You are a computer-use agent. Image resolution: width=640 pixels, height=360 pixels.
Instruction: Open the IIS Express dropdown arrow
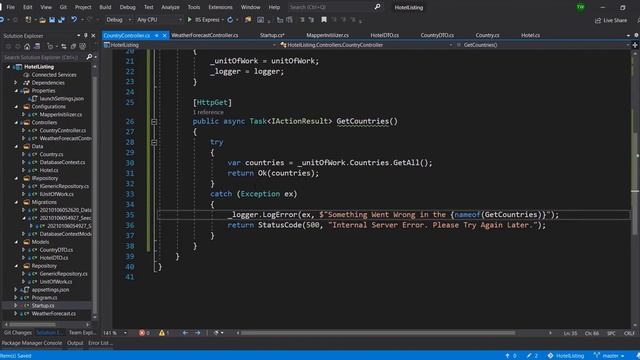[222, 20]
